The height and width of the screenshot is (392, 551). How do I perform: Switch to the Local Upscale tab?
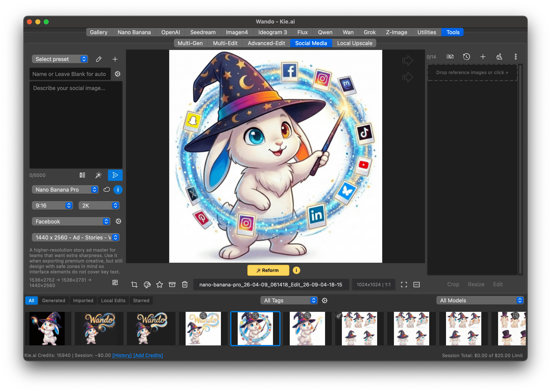(x=354, y=43)
